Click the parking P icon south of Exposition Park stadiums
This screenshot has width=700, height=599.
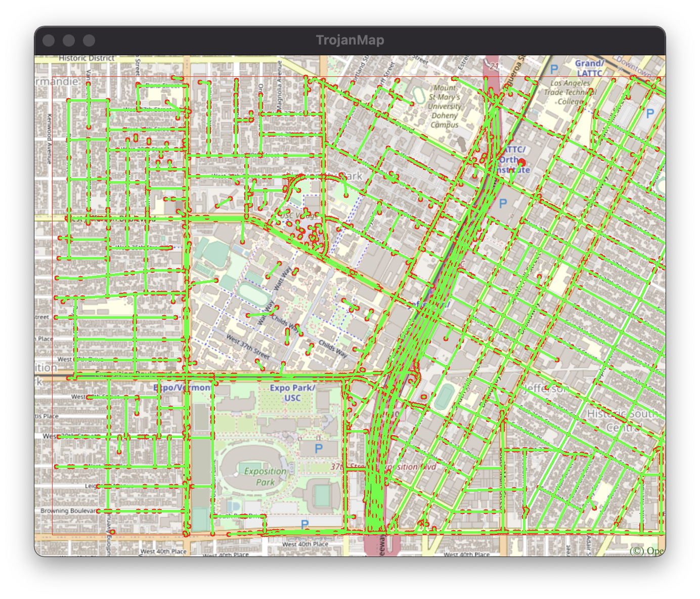(x=304, y=525)
